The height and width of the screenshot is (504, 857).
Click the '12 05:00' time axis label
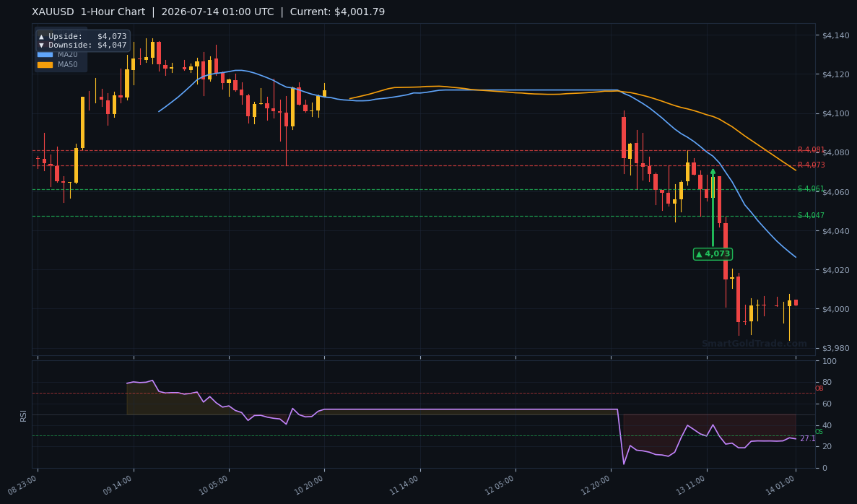pos(500,485)
